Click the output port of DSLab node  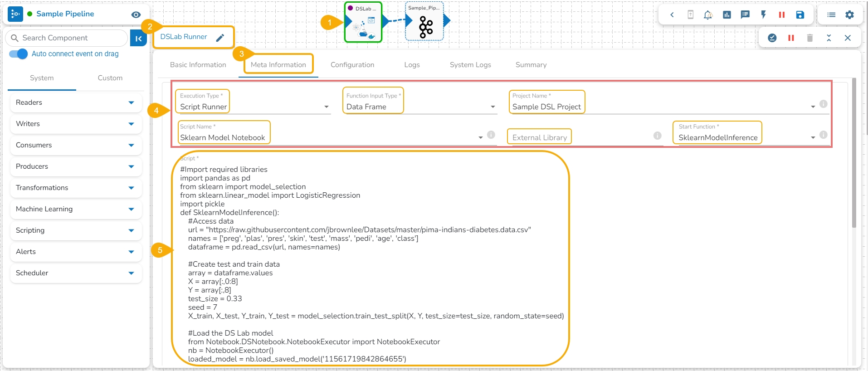[x=385, y=21]
